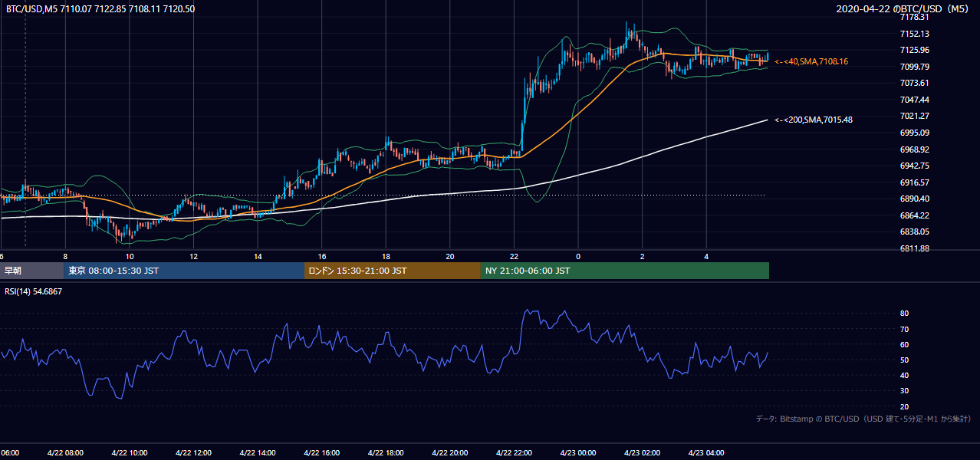
Task: Click price axis label 6942.75
Action: 915,166
